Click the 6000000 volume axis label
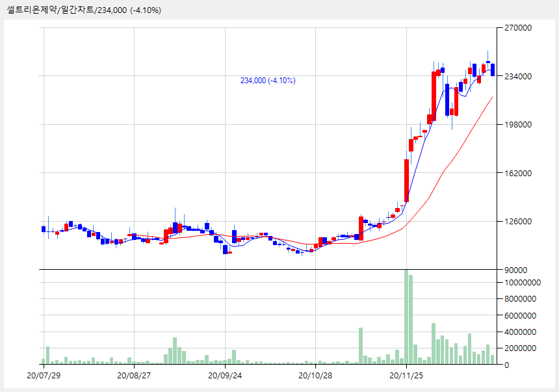559x392 pixels. tap(521, 316)
